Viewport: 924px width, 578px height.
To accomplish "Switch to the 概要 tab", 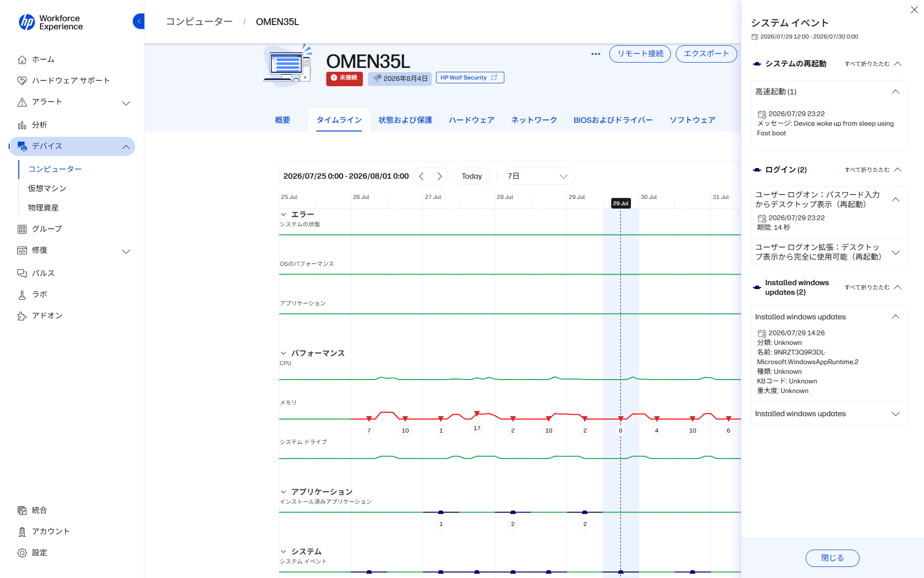I will point(282,120).
